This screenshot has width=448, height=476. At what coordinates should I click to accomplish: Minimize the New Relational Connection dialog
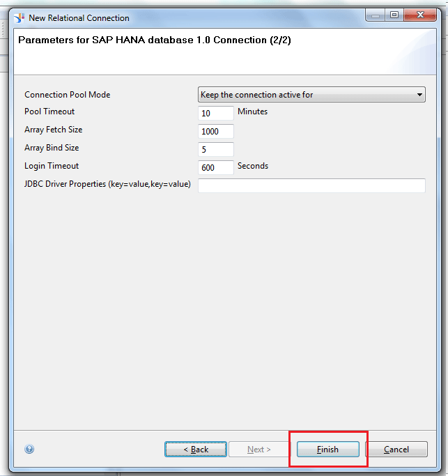376,15
